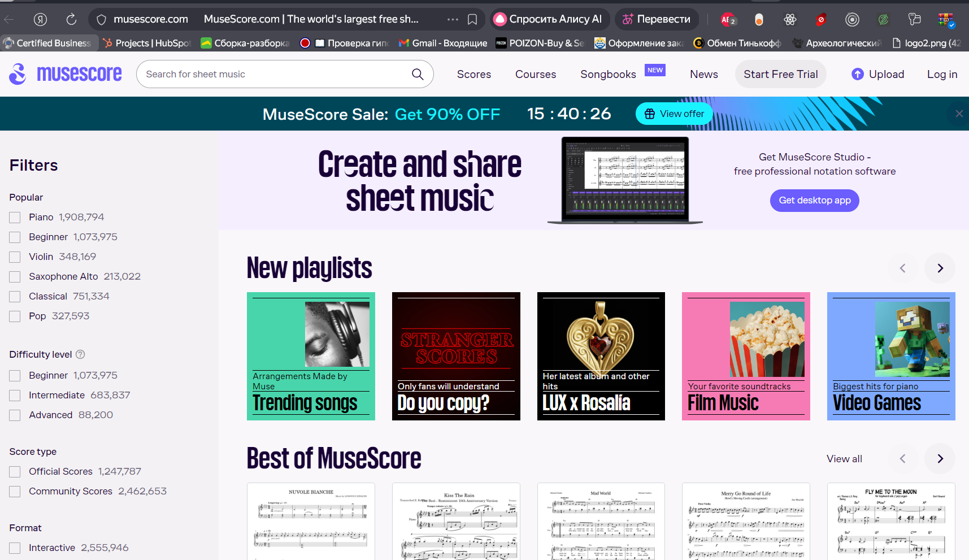969x560 pixels.
Task: Click the Перевести translate button
Action: (657, 19)
